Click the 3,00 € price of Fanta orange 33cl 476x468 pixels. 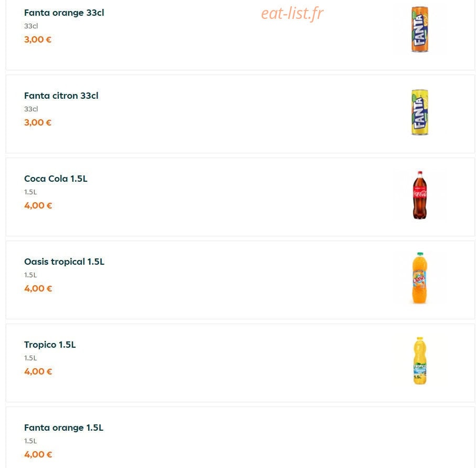point(38,39)
